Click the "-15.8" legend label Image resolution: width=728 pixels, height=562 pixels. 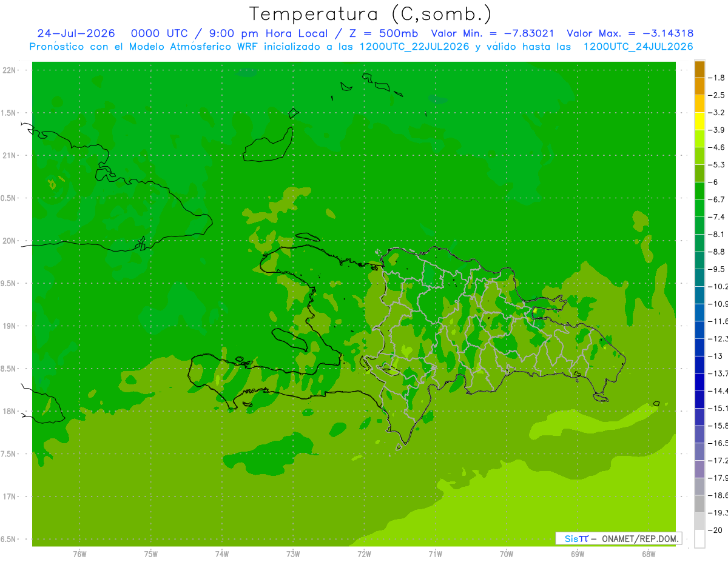pyautogui.click(x=717, y=426)
